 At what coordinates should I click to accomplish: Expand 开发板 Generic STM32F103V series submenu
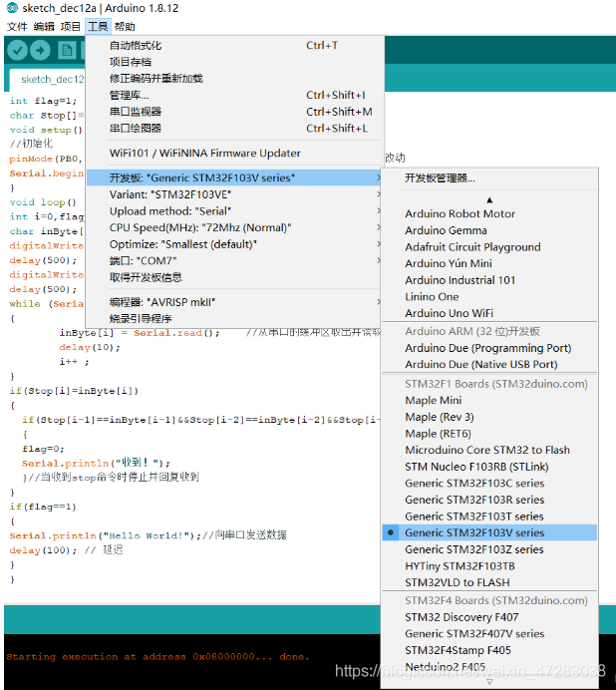click(x=233, y=177)
